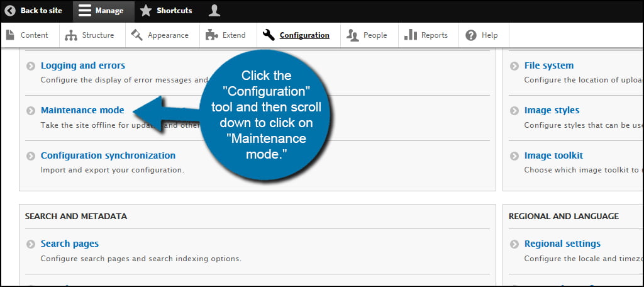Click 'Configure search pages and search indexing options.'
This screenshot has height=287, width=644.
pyautogui.click(x=141, y=259)
